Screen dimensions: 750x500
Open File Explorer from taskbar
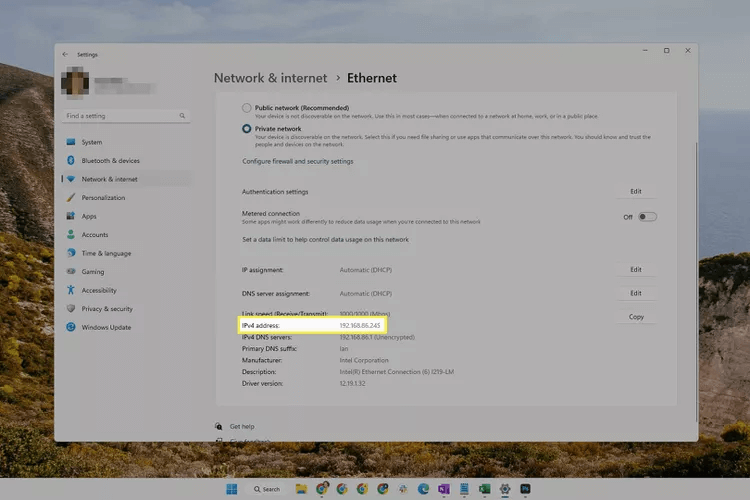click(301, 489)
